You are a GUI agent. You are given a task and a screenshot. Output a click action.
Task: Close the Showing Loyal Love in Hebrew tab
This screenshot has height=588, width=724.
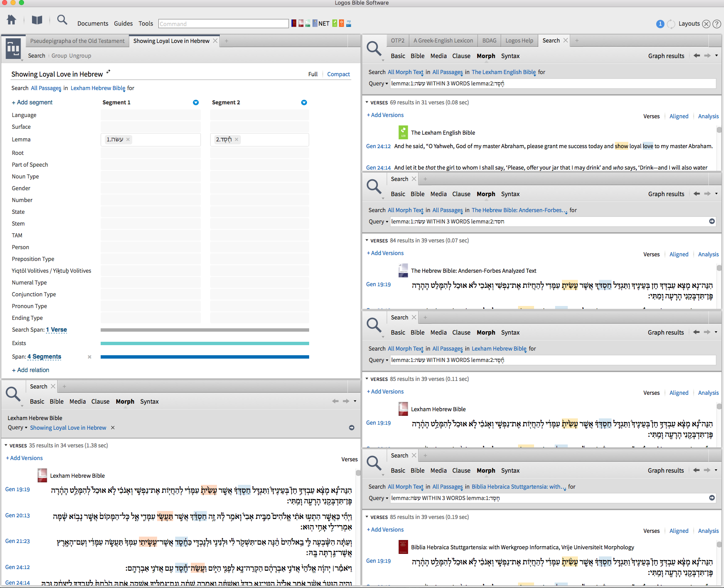[x=215, y=41]
